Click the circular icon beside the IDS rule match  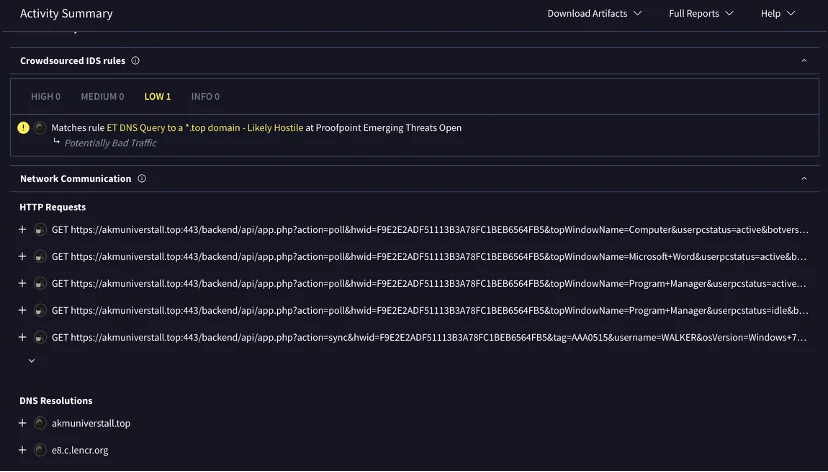pyautogui.click(x=40, y=128)
